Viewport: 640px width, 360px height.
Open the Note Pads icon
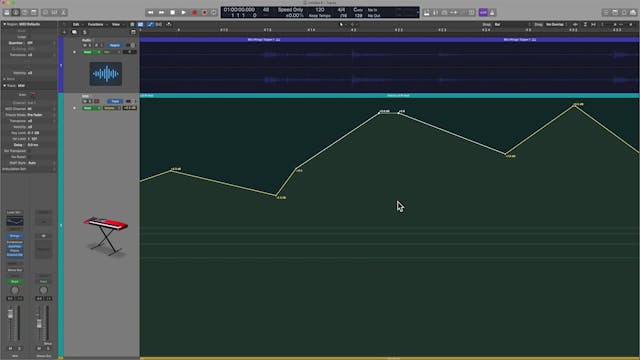coord(615,13)
